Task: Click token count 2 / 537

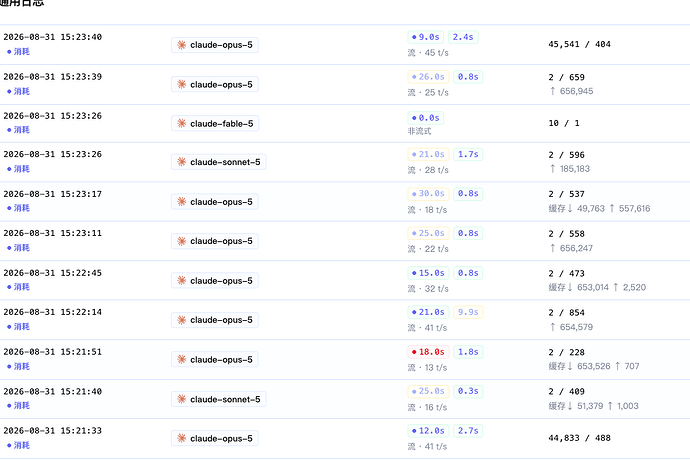Action: coord(567,194)
